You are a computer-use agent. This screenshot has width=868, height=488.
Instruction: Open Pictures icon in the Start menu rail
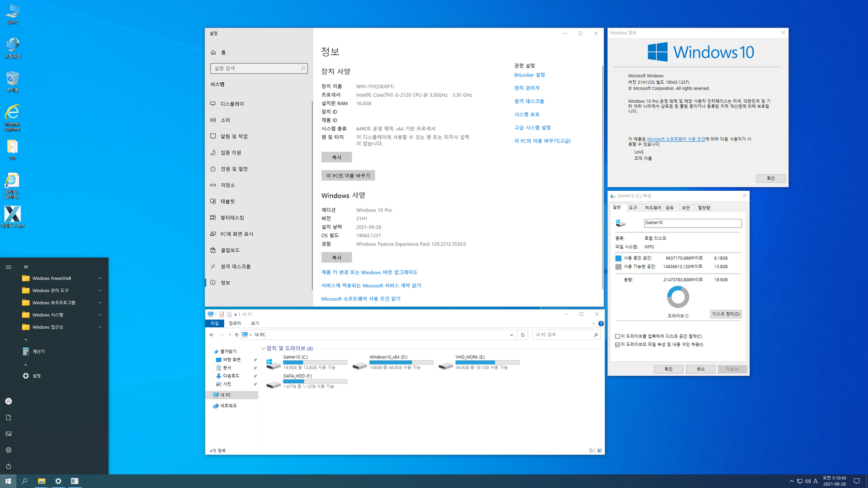[8, 434]
